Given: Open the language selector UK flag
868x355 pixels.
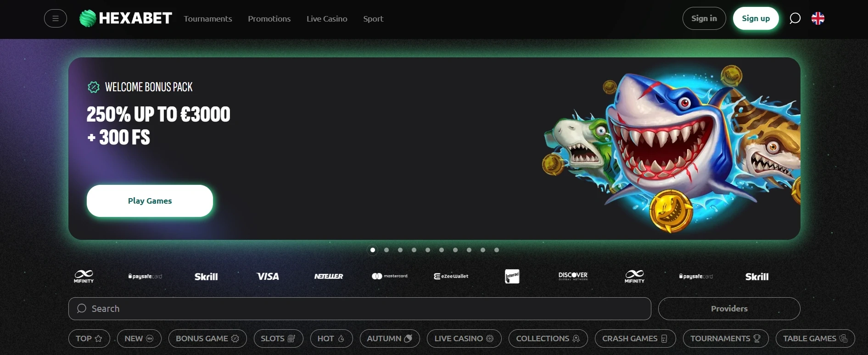Looking at the screenshot, I should pyautogui.click(x=818, y=18).
